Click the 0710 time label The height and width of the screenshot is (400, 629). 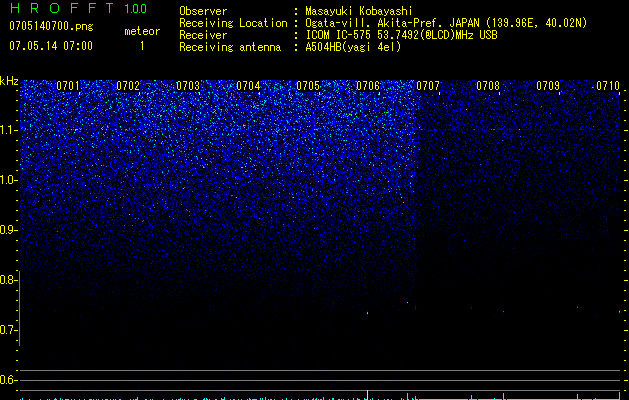608,86
